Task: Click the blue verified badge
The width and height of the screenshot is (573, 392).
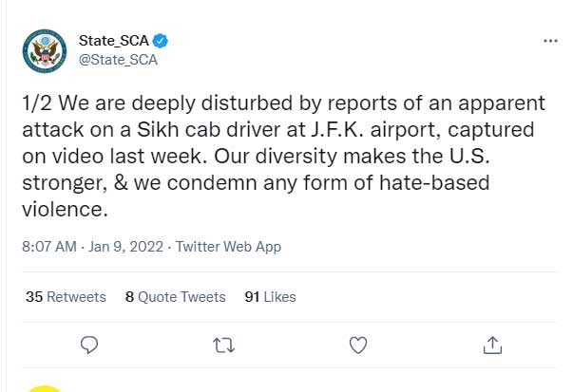Action: click(x=162, y=41)
